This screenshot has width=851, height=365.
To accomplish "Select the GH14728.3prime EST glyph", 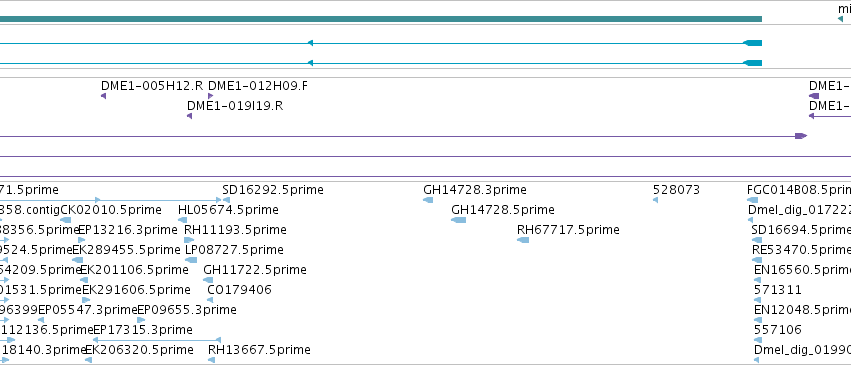I will (x=428, y=200).
